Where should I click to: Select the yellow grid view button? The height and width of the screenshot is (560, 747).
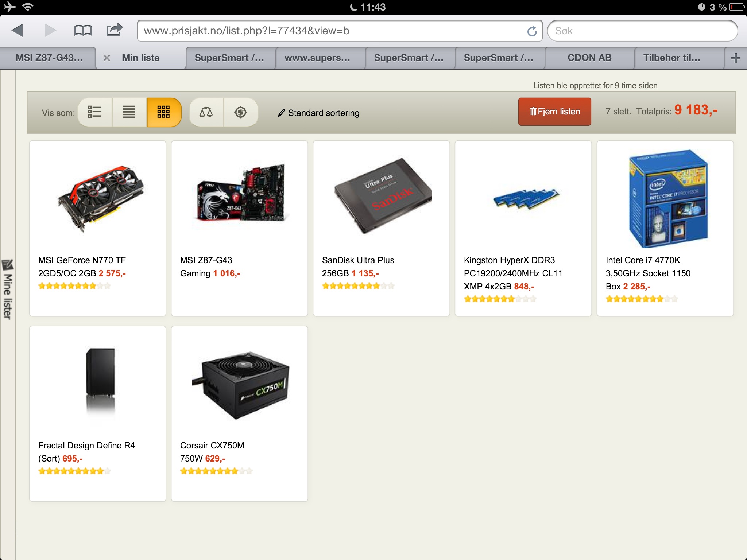tap(164, 112)
